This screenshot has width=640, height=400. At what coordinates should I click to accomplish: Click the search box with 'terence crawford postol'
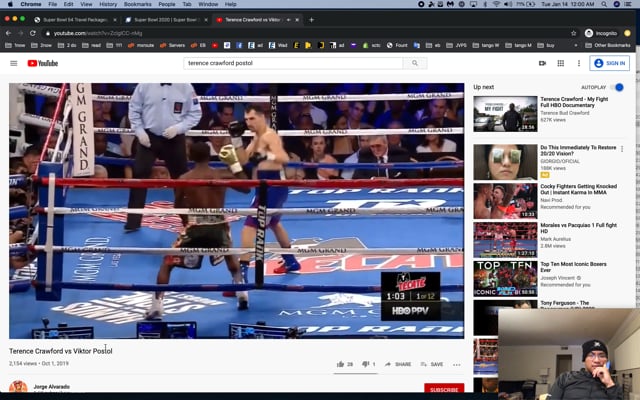click(x=294, y=63)
